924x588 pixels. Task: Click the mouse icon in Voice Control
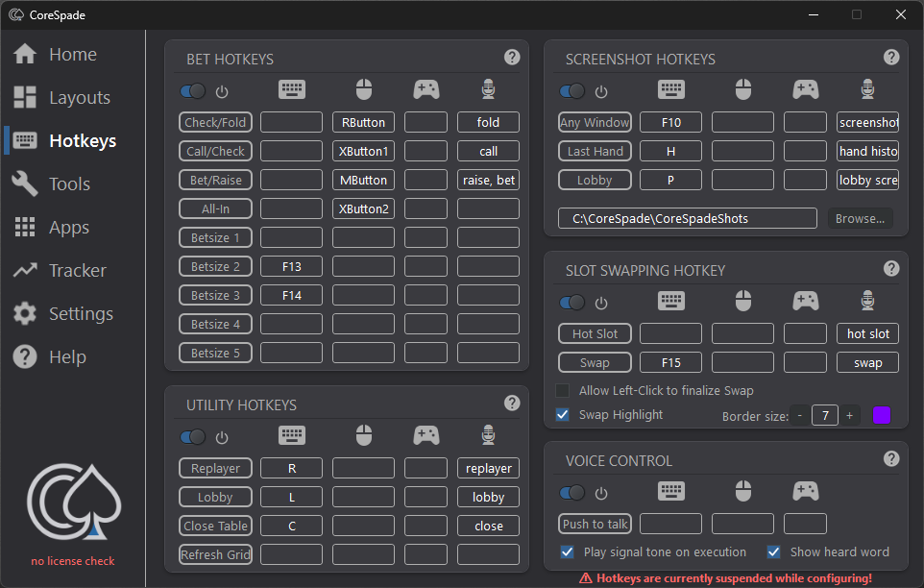pos(743,491)
